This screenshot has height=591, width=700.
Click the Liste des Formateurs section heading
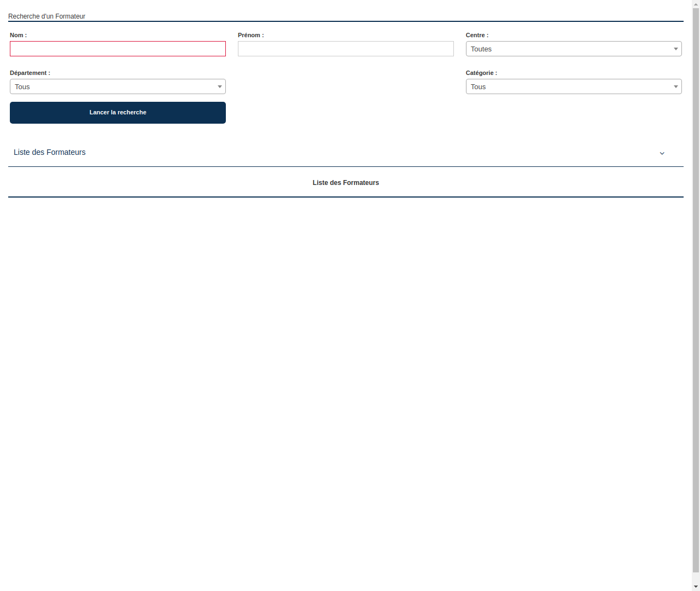pos(49,152)
